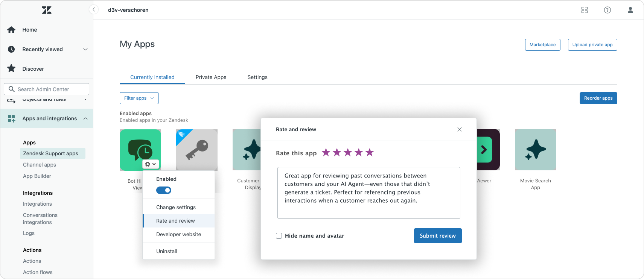Image resolution: width=644 pixels, height=279 pixels.
Task: Submit the review
Action: tap(438, 236)
